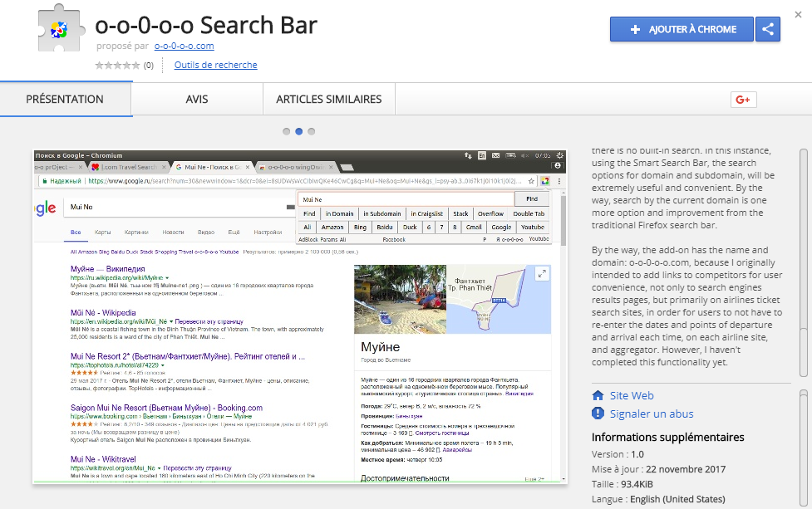The height and width of the screenshot is (509, 812).
Task: Click the Informations supplémentaires heading
Action: [x=668, y=437]
